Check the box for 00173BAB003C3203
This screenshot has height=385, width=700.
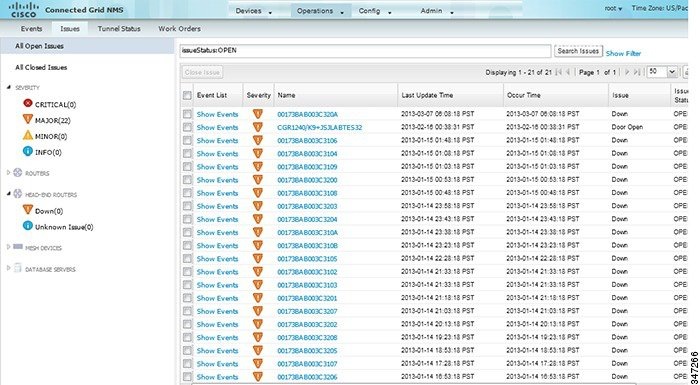[x=187, y=206]
